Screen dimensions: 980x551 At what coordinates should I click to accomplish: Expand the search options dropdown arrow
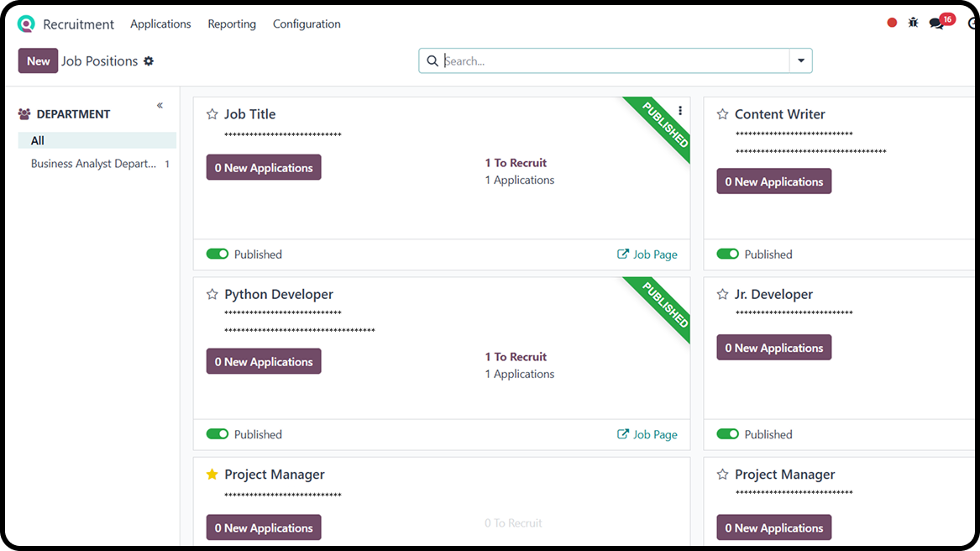[800, 60]
